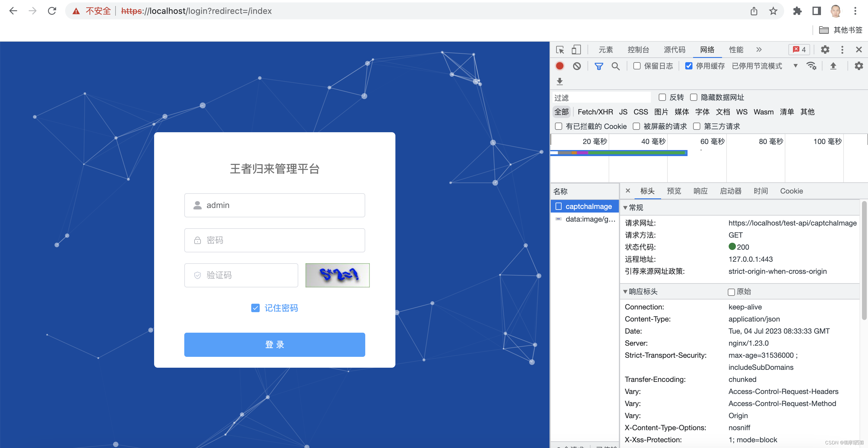Reload the login page
Screen dimensions: 868x448
[x=52, y=11]
